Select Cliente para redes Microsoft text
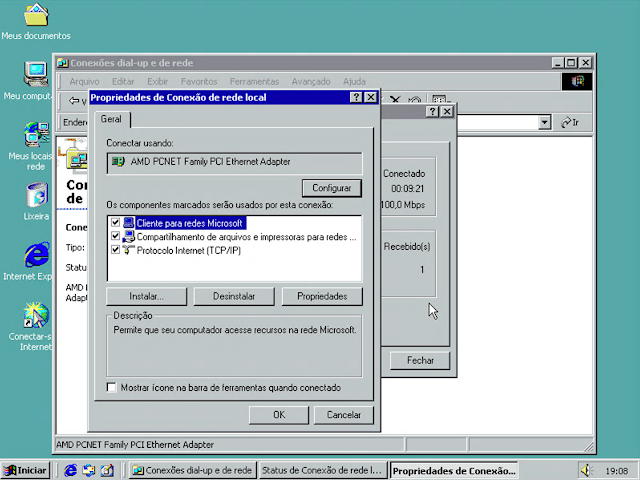 189,223
